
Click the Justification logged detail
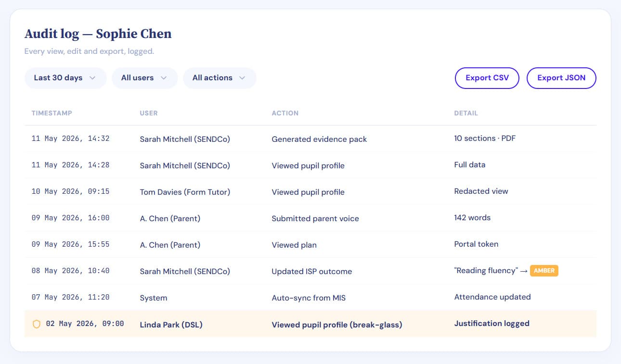coord(492,323)
